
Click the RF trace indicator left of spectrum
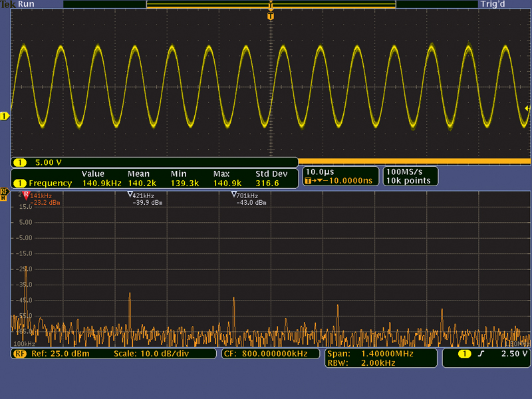[4, 194]
